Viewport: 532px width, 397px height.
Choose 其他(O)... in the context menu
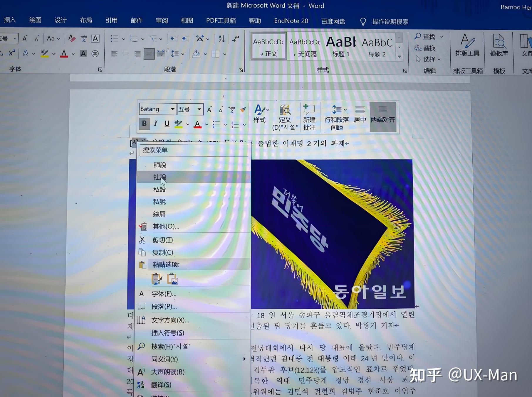point(194,226)
